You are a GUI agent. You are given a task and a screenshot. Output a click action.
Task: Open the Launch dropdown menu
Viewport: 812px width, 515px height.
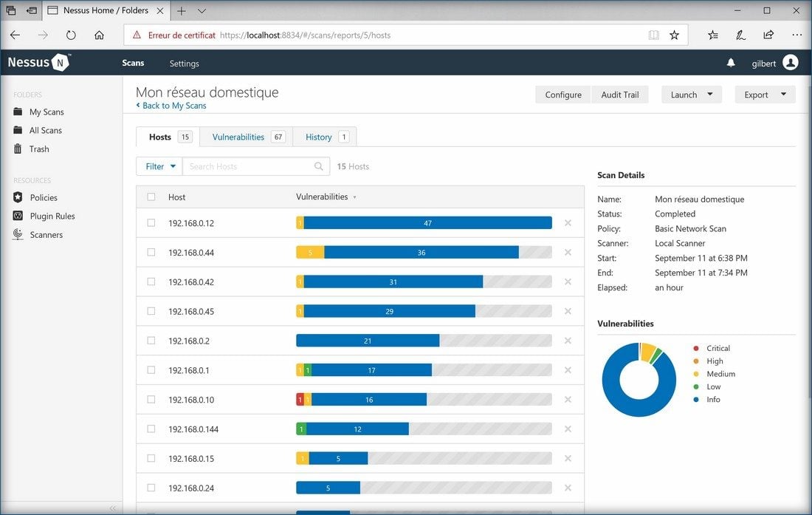pyautogui.click(x=691, y=95)
